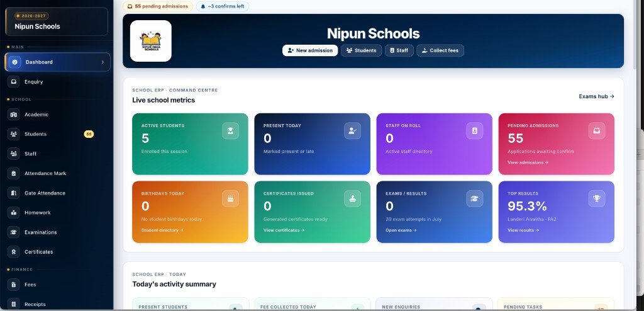Follow the View results link
This screenshot has width=644, height=311.
[x=523, y=230]
